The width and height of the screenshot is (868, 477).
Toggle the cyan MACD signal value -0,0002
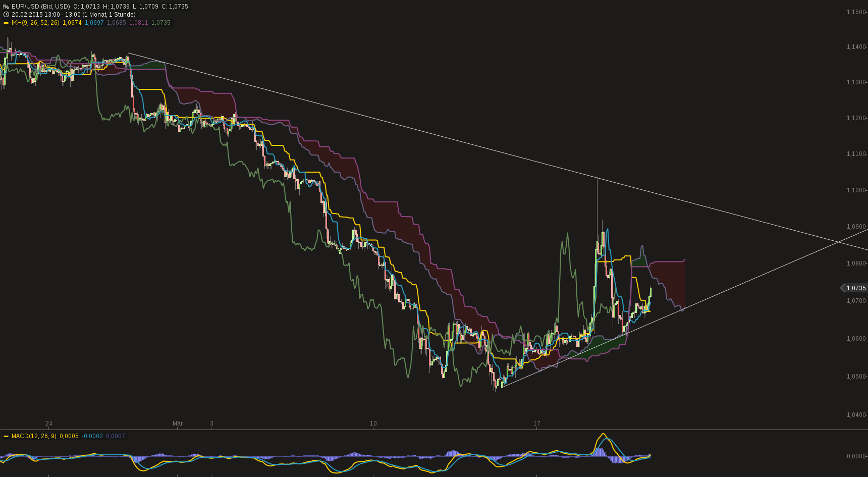coord(92,436)
